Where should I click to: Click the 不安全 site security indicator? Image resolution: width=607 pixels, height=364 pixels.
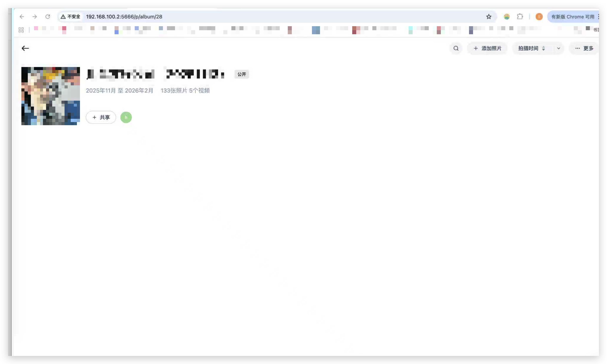(71, 17)
